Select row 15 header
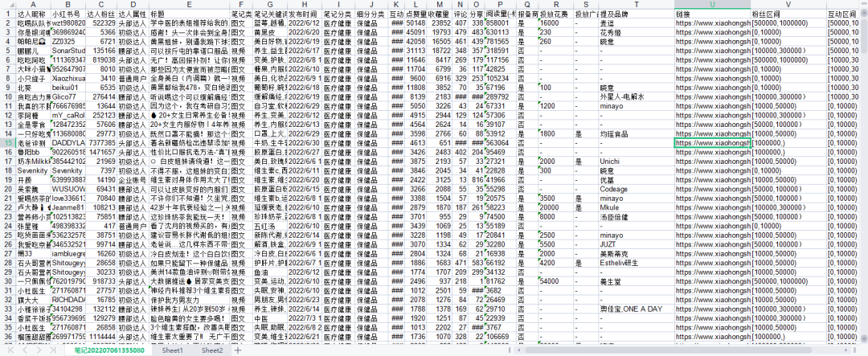The width and height of the screenshot is (868, 356). [8, 143]
